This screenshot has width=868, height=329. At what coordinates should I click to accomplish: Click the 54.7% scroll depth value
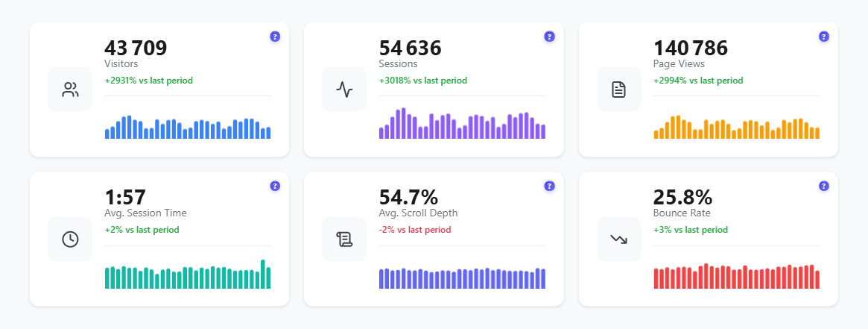(x=408, y=198)
